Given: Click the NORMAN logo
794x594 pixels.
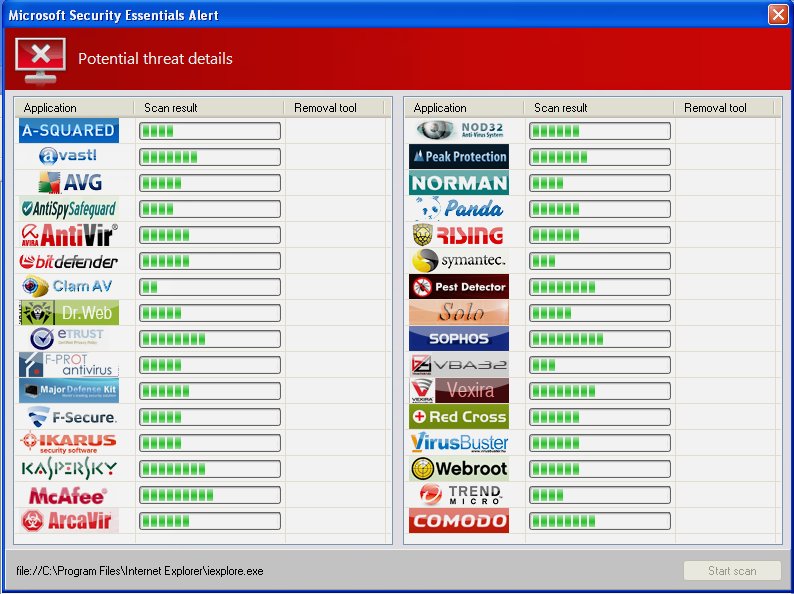Looking at the screenshot, I should (x=459, y=183).
